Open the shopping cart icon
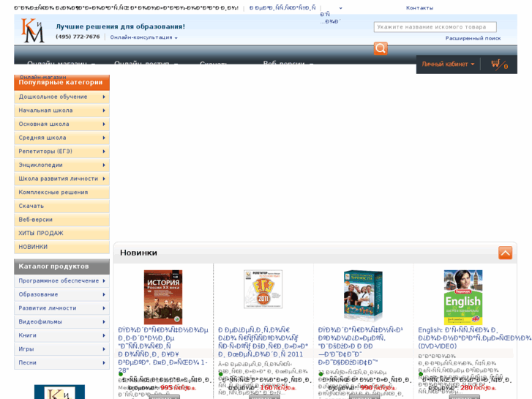 point(499,64)
